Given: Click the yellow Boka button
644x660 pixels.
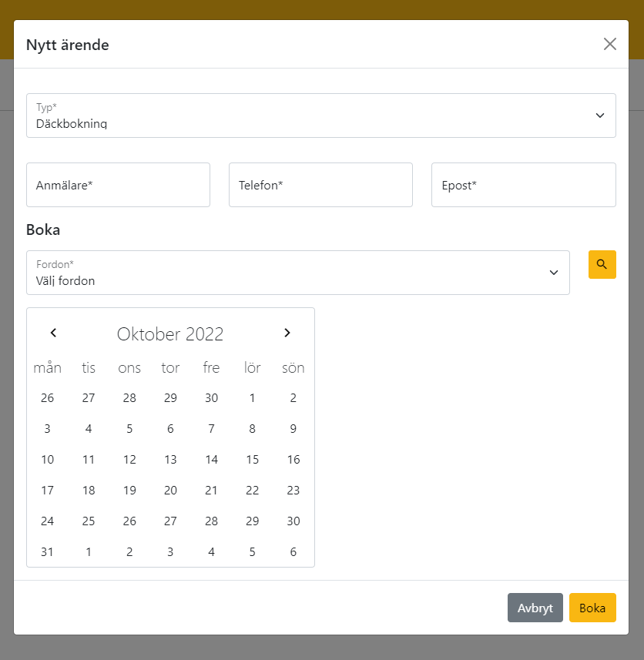Looking at the screenshot, I should tap(592, 608).
